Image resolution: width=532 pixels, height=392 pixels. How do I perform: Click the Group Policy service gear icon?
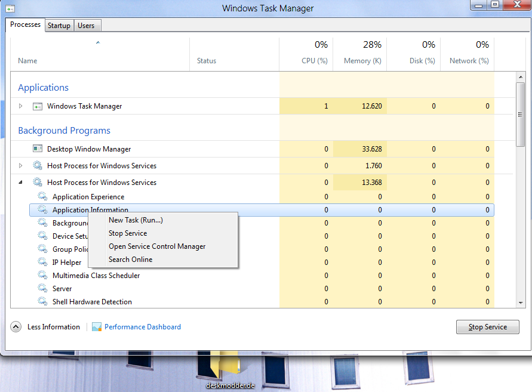[42, 249]
